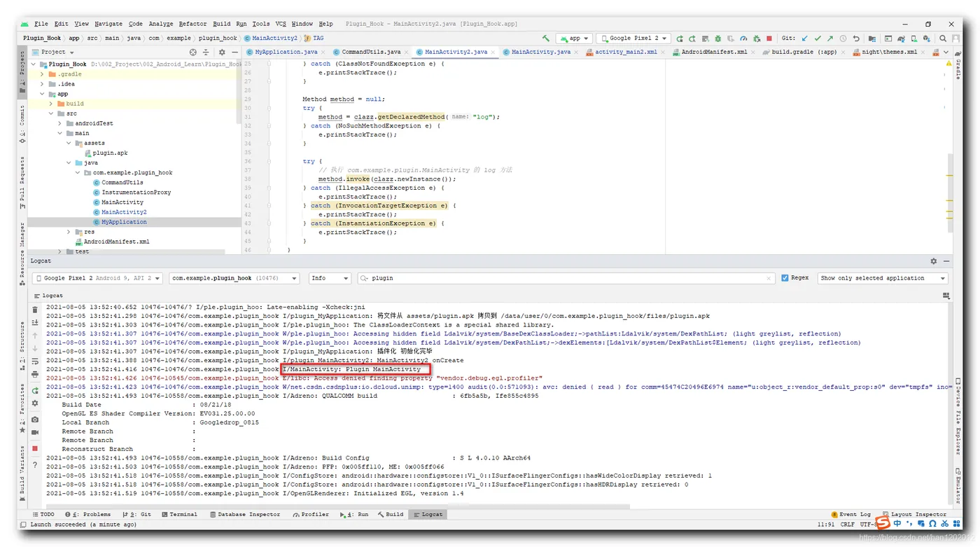Click the Git commit green checkmark
Screen dimensions: 980x547
click(817, 39)
